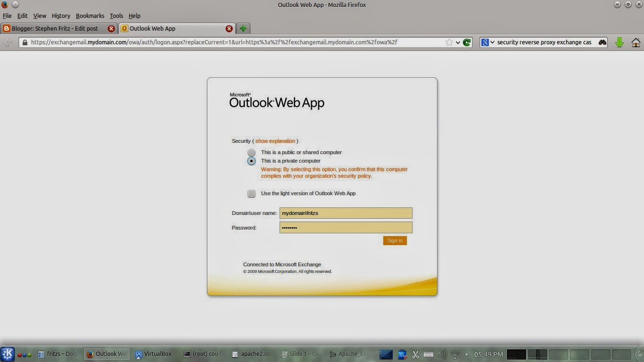Image resolution: width=644 pixels, height=362 pixels.
Task: Switch to the Apache_Exc taskbar window
Action: coord(349,354)
